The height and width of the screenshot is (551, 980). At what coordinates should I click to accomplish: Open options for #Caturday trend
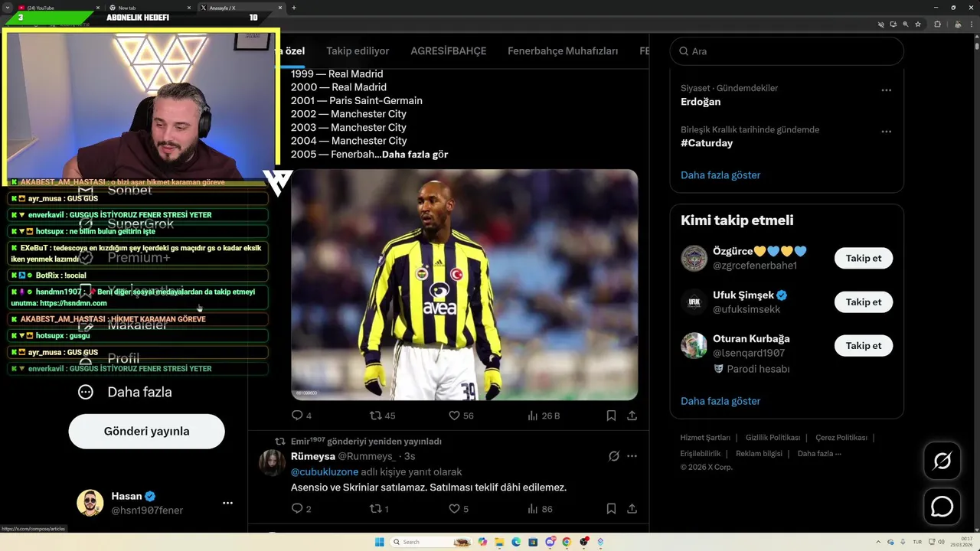click(x=886, y=132)
